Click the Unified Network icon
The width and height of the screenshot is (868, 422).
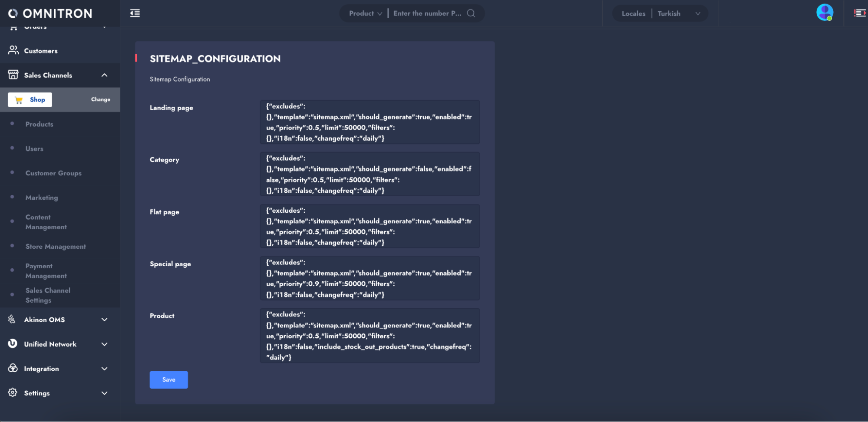(x=13, y=344)
